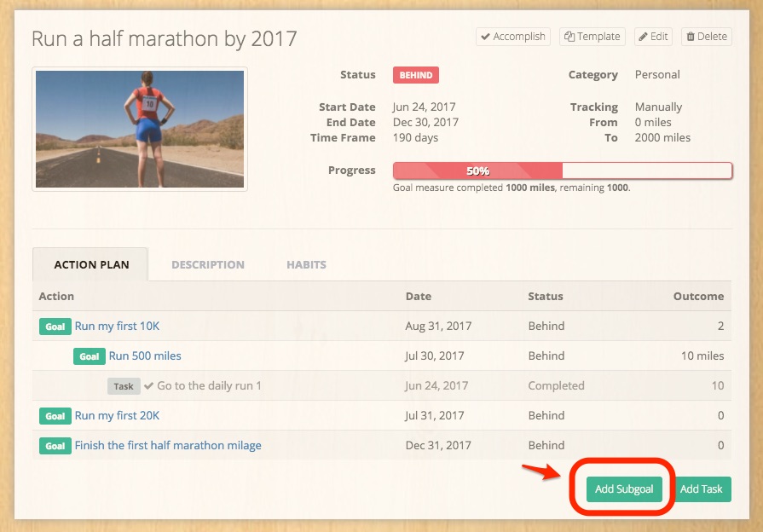This screenshot has height=532, width=763.
Task: Select the Action Plan tab
Action: (91, 265)
